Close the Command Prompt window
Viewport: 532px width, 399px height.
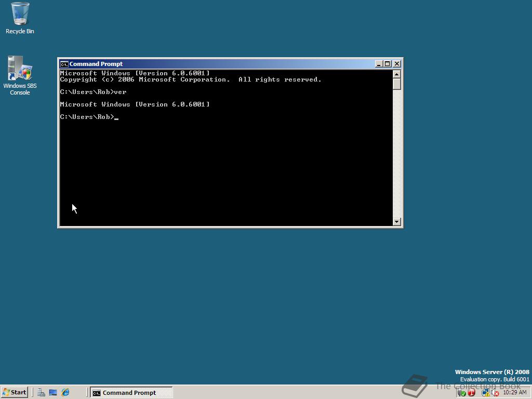coord(396,64)
